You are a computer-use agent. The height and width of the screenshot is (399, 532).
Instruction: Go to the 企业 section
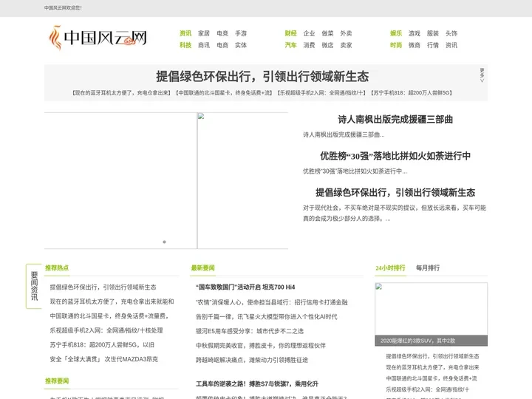tap(309, 33)
